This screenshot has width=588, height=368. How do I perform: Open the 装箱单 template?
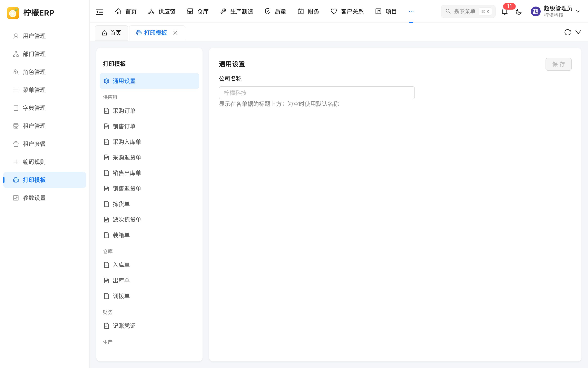[x=149, y=235]
